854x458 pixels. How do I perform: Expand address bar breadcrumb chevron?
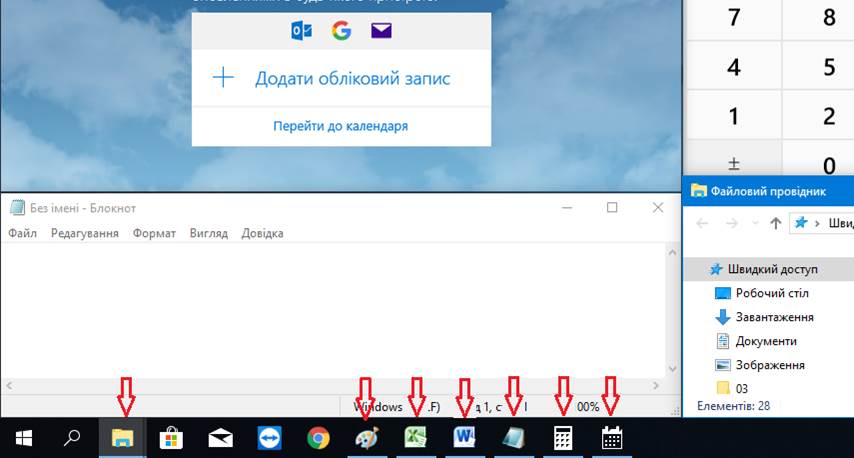[817, 223]
